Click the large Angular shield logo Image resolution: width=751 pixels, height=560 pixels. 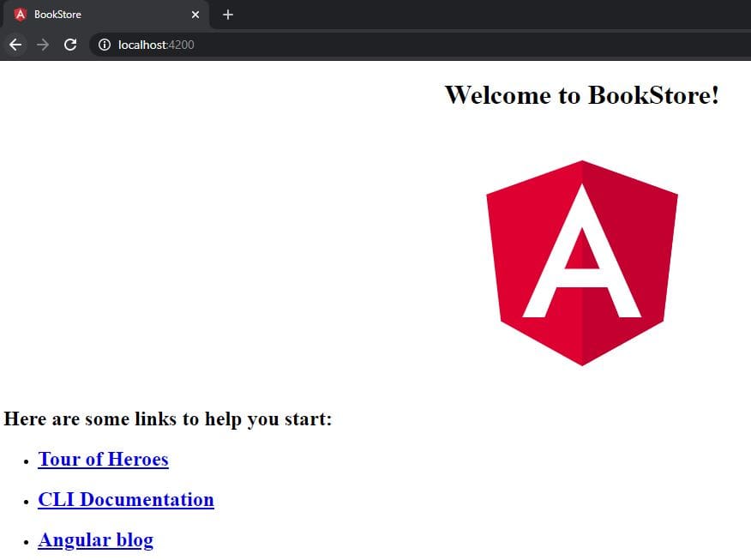click(x=582, y=263)
